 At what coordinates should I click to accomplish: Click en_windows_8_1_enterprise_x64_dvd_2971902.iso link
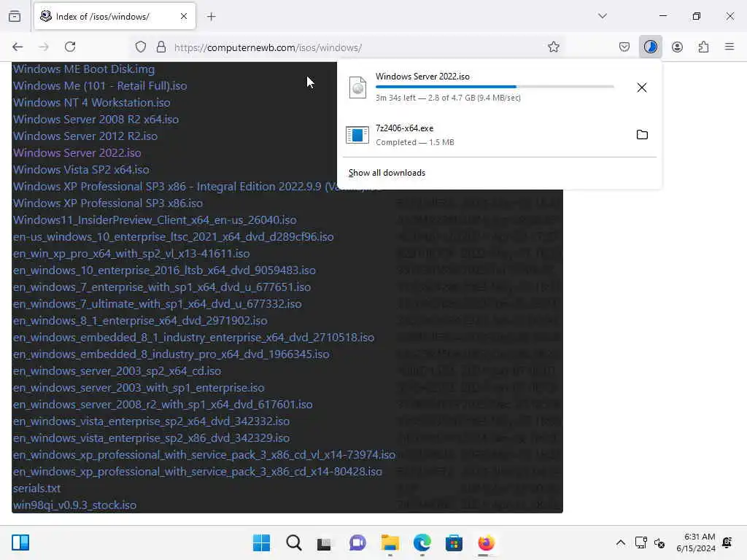point(140,321)
